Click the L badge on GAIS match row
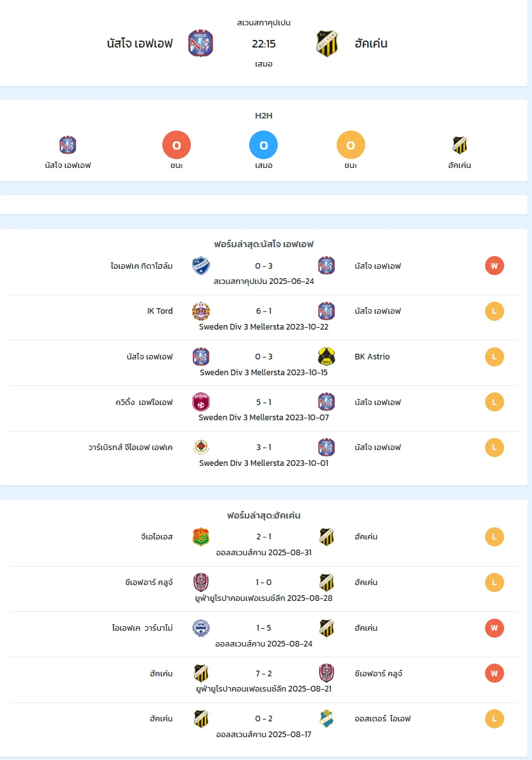 (494, 537)
